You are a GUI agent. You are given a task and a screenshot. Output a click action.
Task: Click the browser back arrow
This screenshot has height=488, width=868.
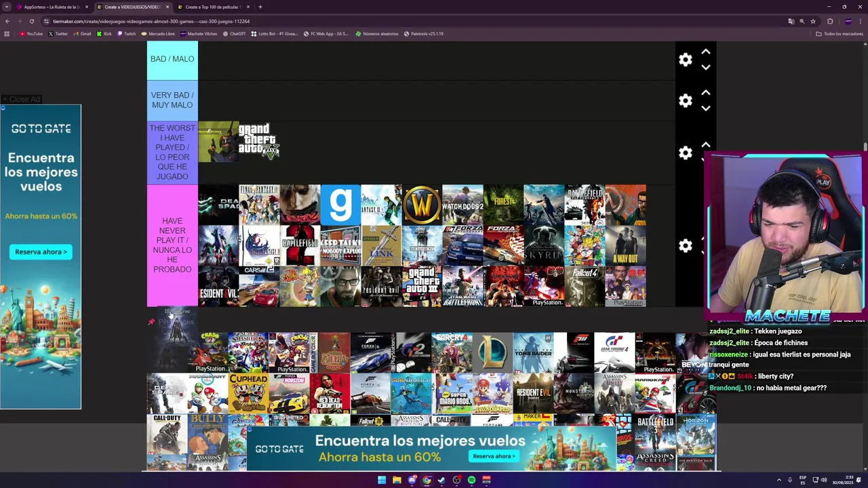coord(7,21)
